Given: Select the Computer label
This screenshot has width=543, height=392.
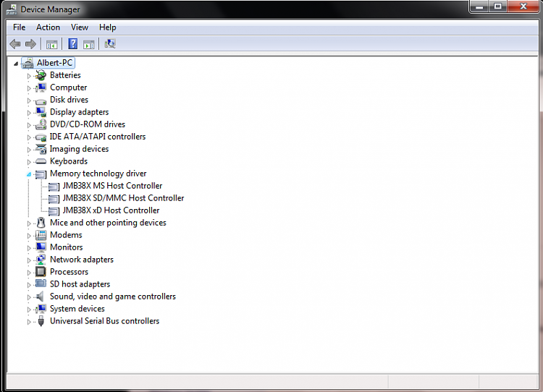Looking at the screenshot, I should tap(68, 88).
